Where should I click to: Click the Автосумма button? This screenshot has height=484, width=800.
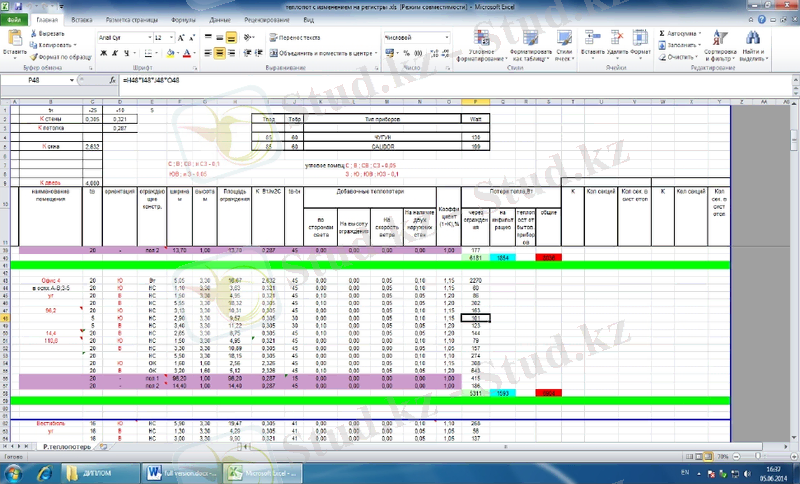click(x=680, y=32)
